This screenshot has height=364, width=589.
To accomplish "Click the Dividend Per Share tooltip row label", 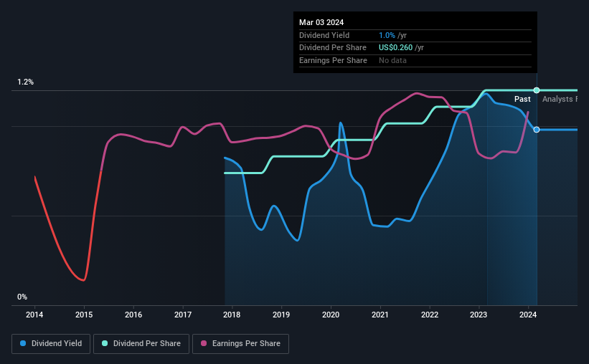I will point(333,48).
